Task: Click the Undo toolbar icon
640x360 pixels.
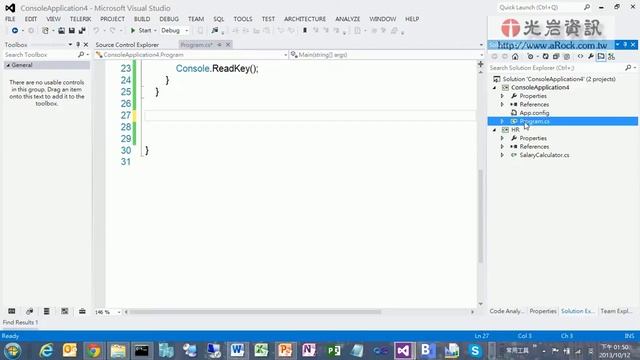Action: 96,31
